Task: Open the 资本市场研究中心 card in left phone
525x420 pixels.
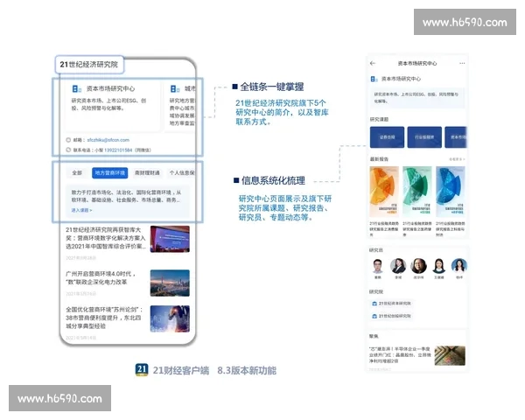Action: point(113,106)
